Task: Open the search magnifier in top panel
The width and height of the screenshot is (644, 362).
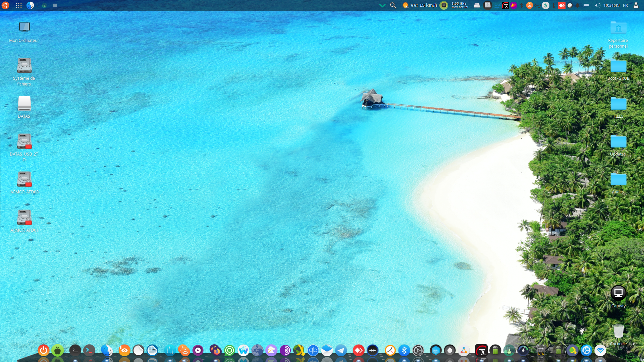Action: (393, 5)
